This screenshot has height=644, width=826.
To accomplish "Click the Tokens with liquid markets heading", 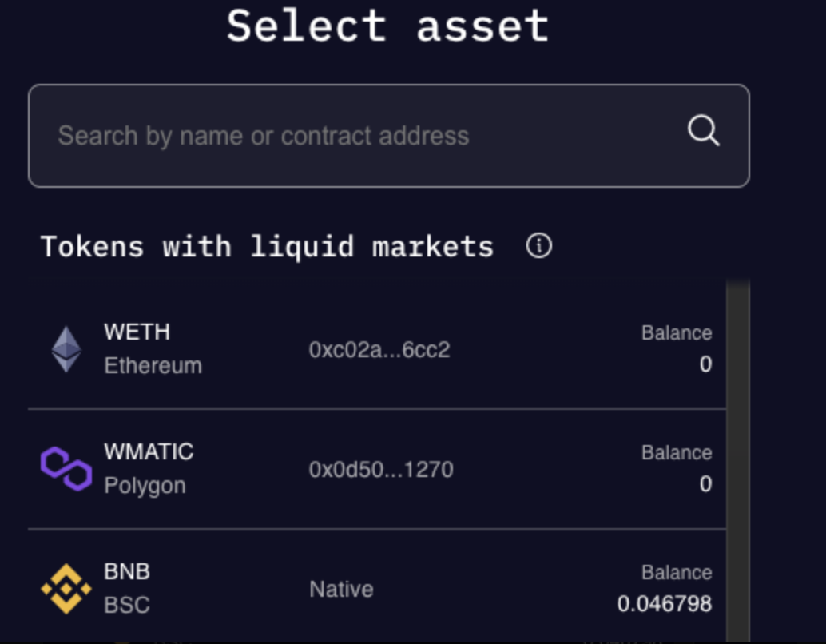I will pyautogui.click(x=268, y=246).
